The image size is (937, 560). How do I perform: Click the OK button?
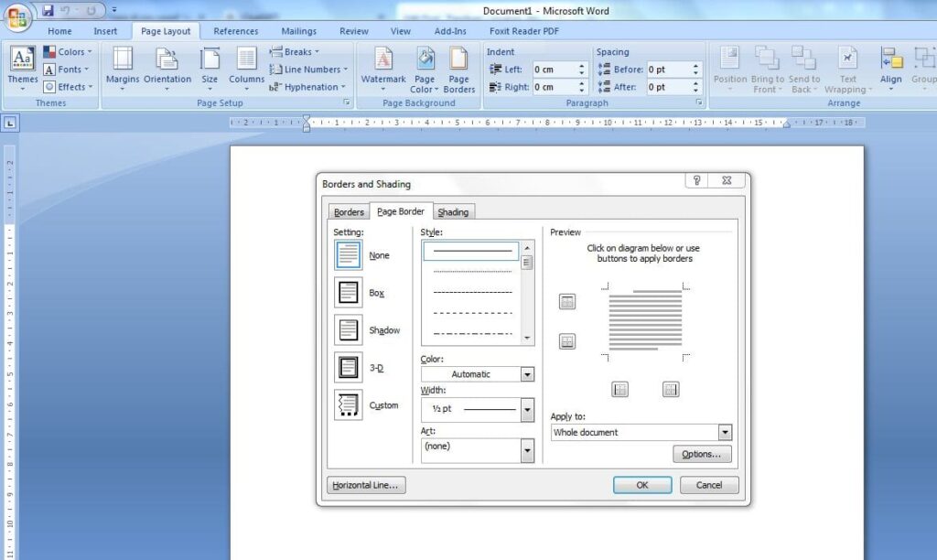642,485
